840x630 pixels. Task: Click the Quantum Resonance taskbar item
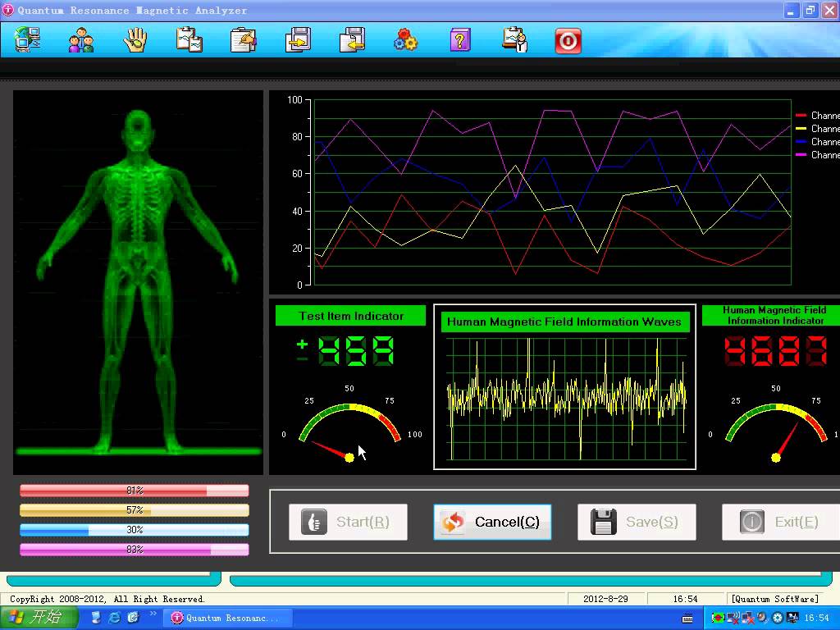[227, 618]
